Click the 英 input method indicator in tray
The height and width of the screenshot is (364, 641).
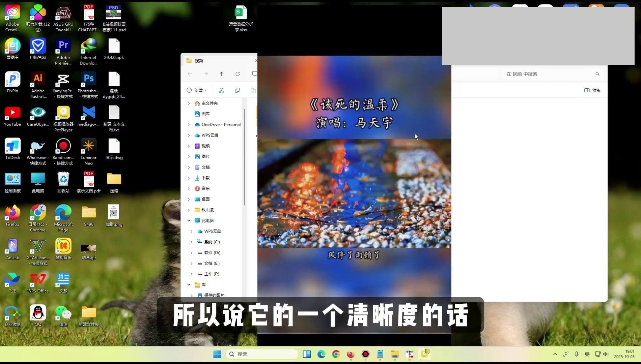tap(587, 354)
